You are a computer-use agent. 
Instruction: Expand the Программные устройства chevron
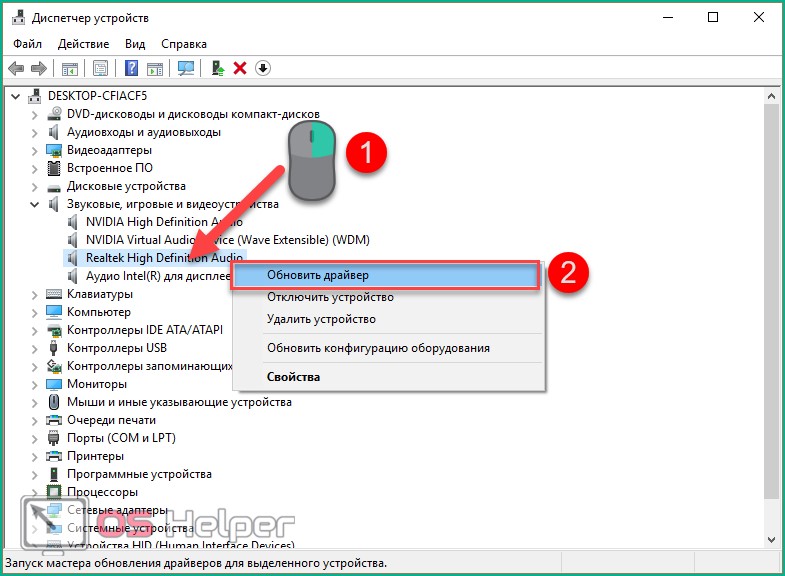[34, 474]
